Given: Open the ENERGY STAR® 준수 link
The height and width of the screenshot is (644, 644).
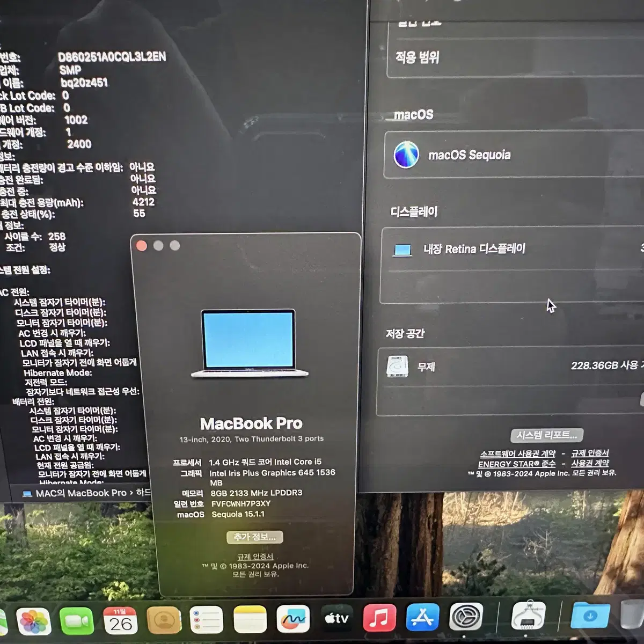Looking at the screenshot, I should [x=517, y=464].
